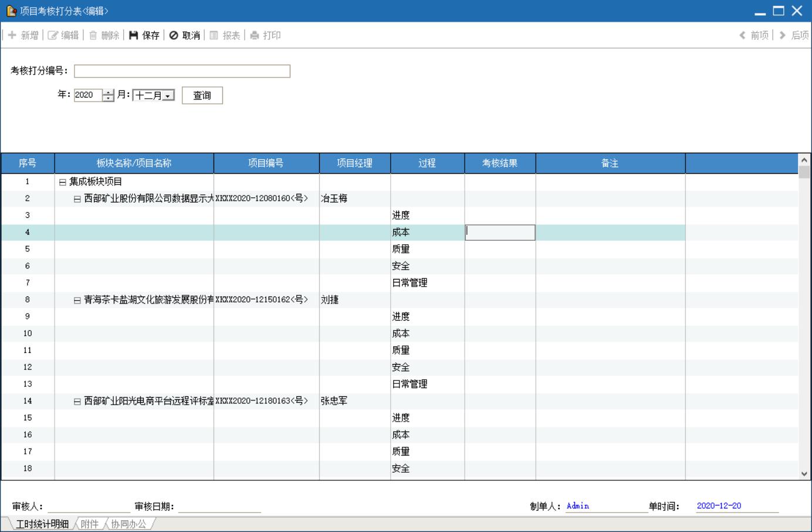Click the New (新增) plus icon
Viewport: 812px width, 532px height.
click(12, 35)
